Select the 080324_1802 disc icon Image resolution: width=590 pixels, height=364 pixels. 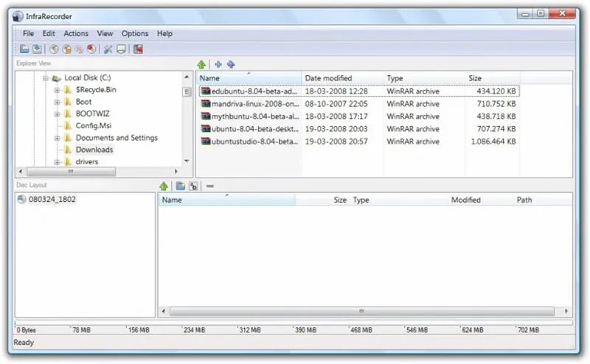[21, 199]
